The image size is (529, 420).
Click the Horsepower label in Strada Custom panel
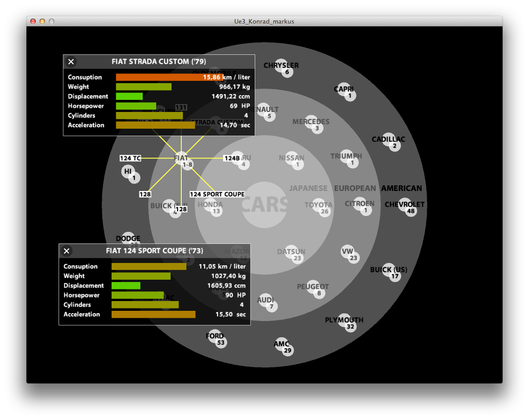pyautogui.click(x=86, y=106)
